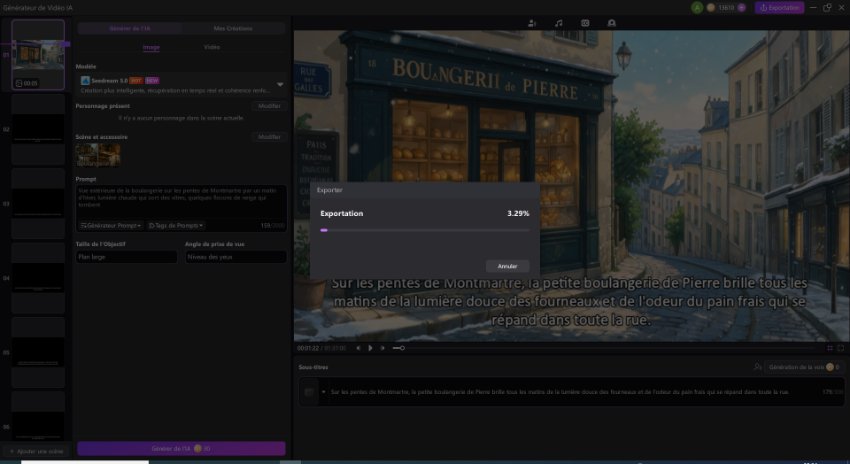Click the subtitle text about Montmartre

tap(559, 392)
